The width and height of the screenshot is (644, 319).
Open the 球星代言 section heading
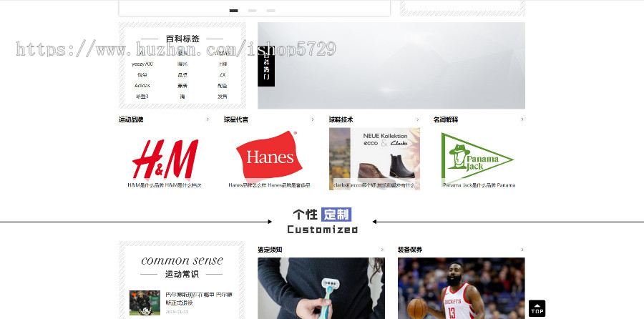[x=235, y=119]
